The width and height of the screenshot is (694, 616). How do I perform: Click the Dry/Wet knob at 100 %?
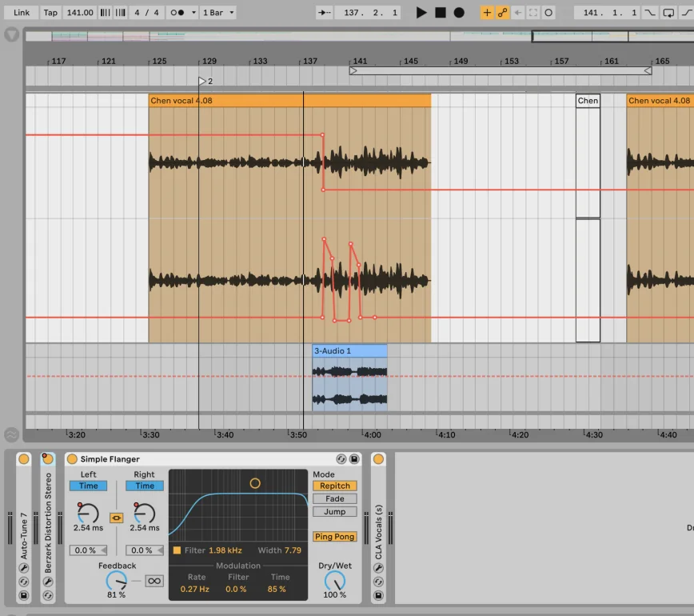(x=334, y=581)
